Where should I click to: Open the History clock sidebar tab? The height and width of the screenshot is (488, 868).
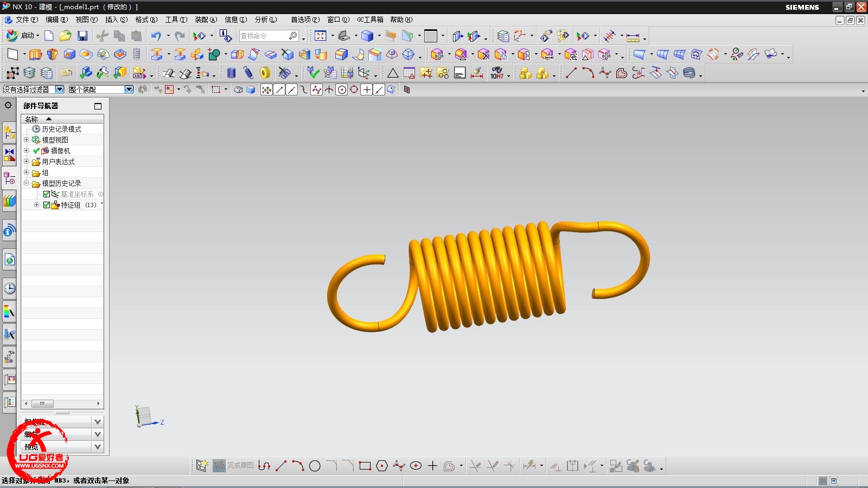(9, 288)
